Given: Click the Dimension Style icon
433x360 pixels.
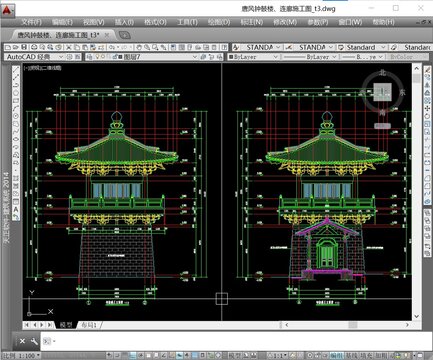Looking at the screenshot, I should 289,47.
